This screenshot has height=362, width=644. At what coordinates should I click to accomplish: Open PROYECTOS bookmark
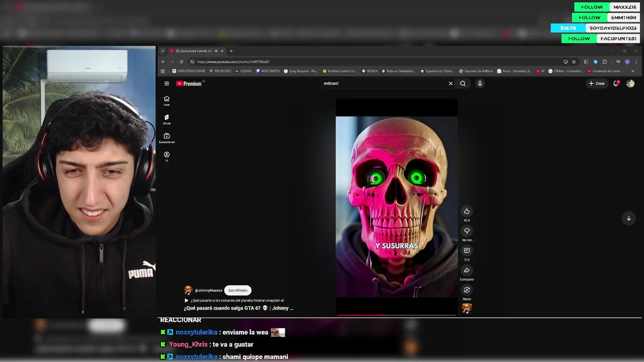220,71
